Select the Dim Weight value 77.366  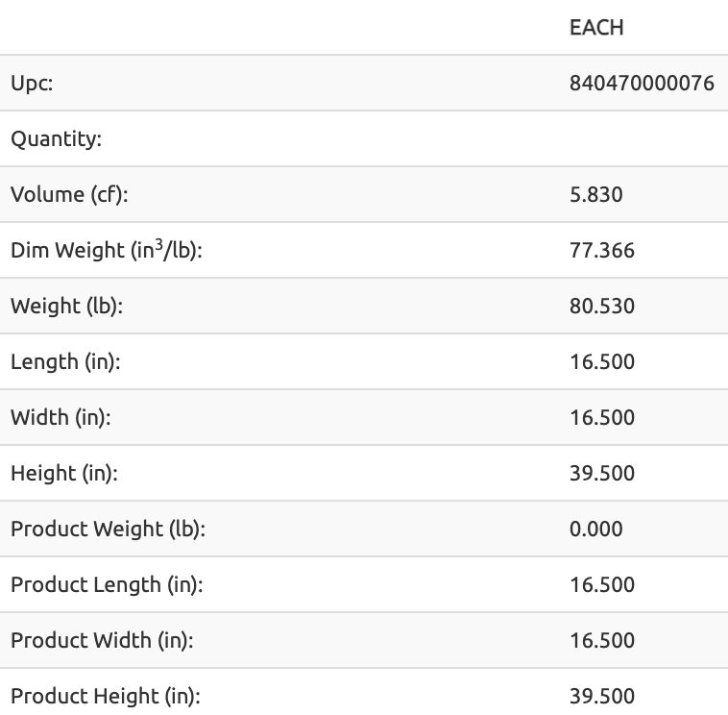[602, 251]
